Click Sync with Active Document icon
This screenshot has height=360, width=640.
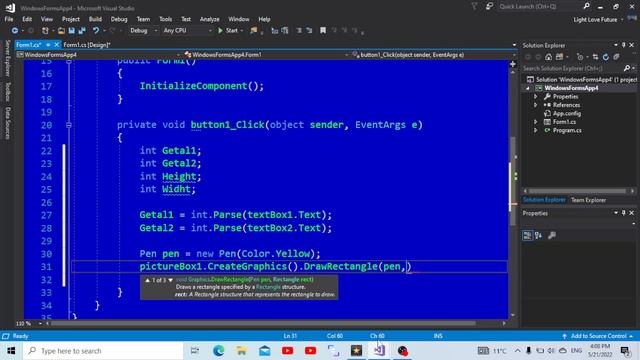(x=596, y=57)
